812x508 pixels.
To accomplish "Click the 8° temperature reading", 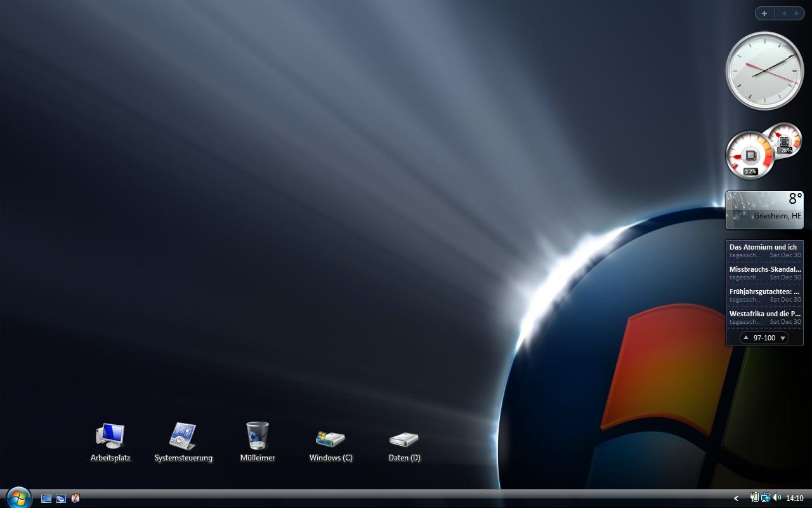I will coord(796,199).
